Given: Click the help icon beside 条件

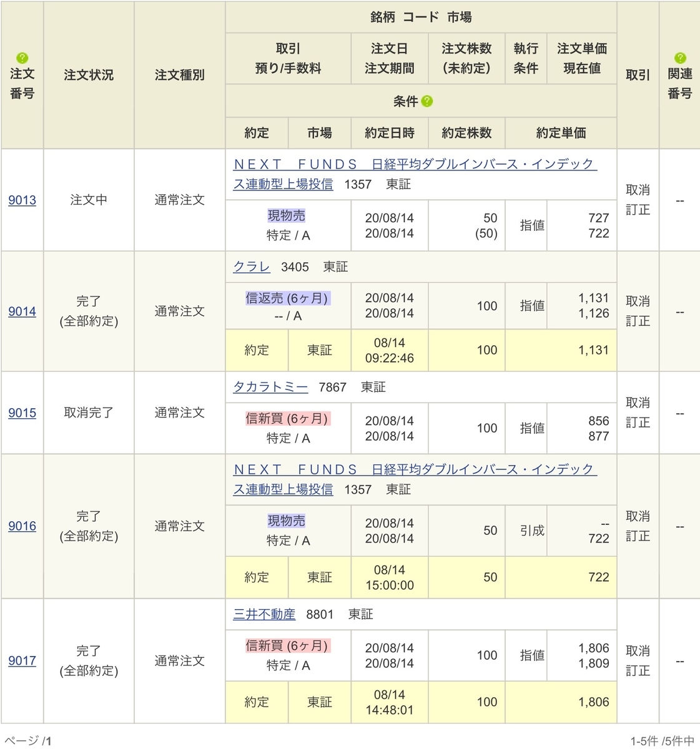Looking at the screenshot, I should tap(427, 101).
